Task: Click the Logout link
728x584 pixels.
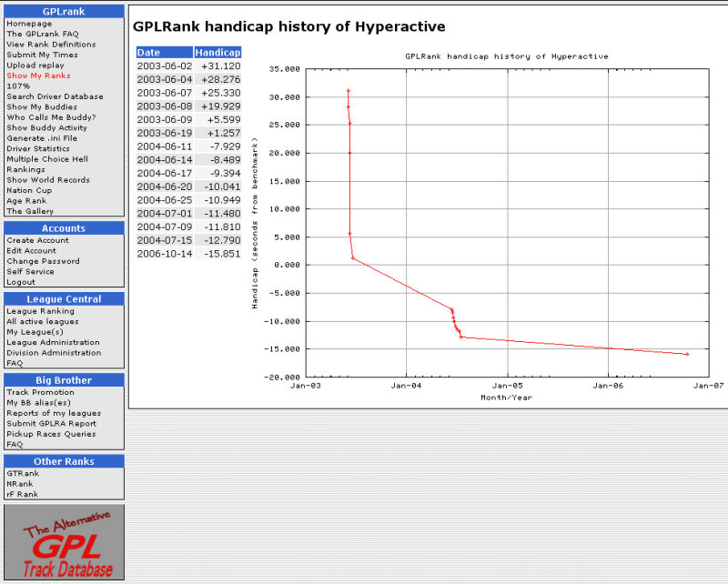Action: tap(21, 282)
